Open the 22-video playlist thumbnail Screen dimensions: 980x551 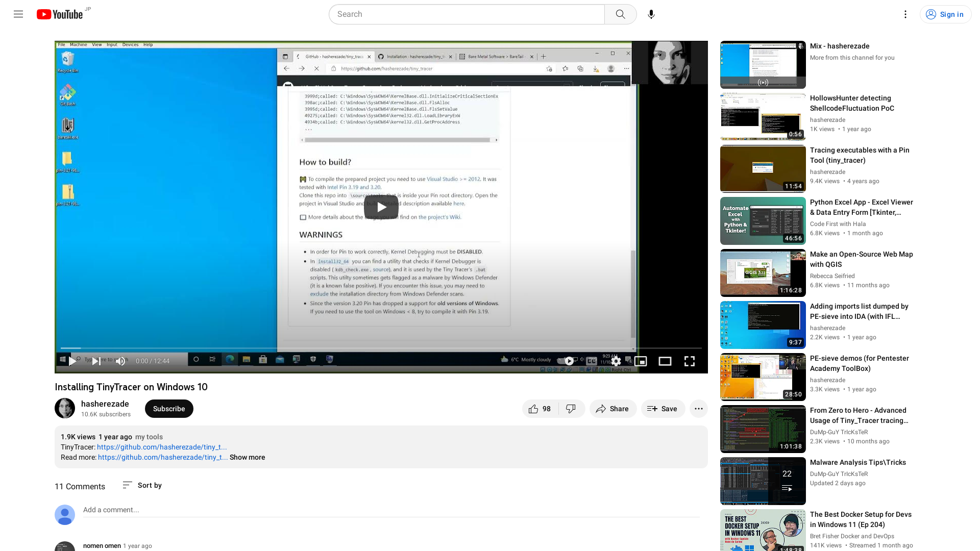tap(763, 481)
